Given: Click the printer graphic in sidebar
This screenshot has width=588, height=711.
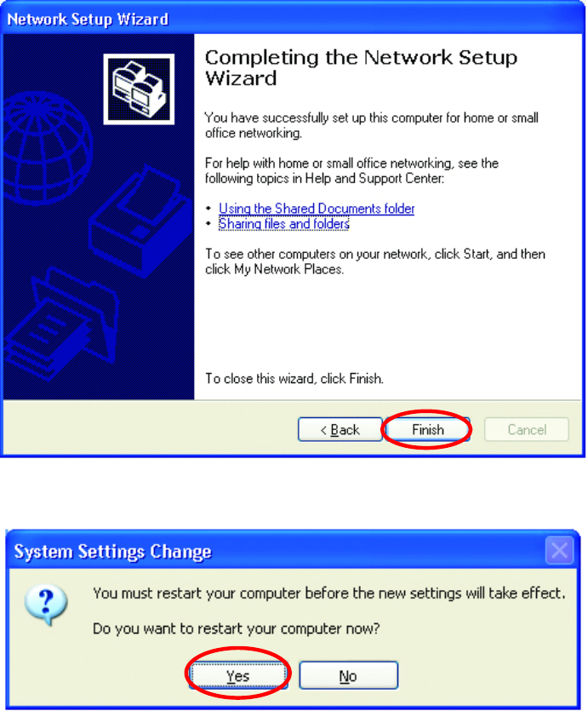Looking at the screenshot, I should coord(141,221).
